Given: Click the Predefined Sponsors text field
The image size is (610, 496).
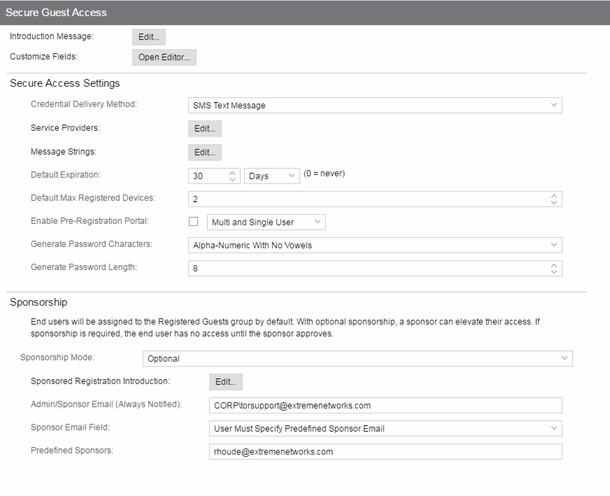Looking at the screenshot, I should 386,452.
